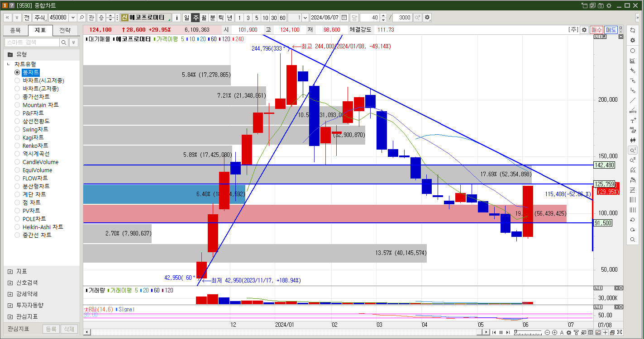Screen dimensions: 644x339
Task: Select Renko차트 chart type
Action: pos(31,146)
